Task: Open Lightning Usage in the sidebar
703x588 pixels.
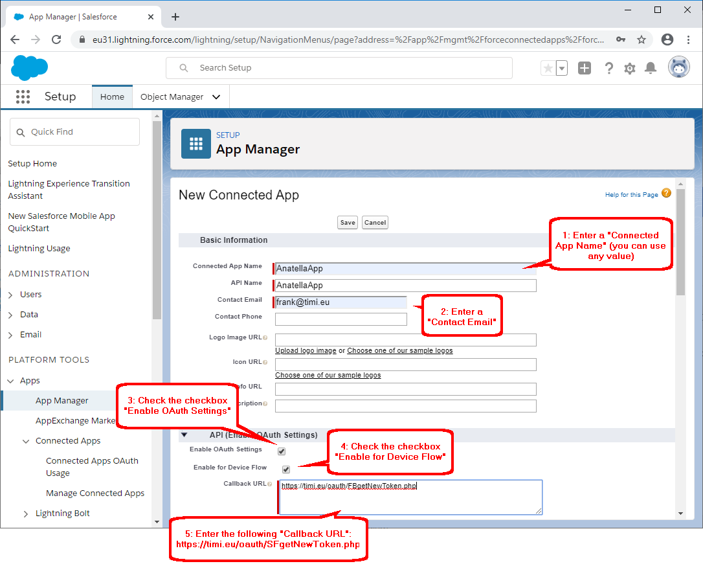Action: 39,249
